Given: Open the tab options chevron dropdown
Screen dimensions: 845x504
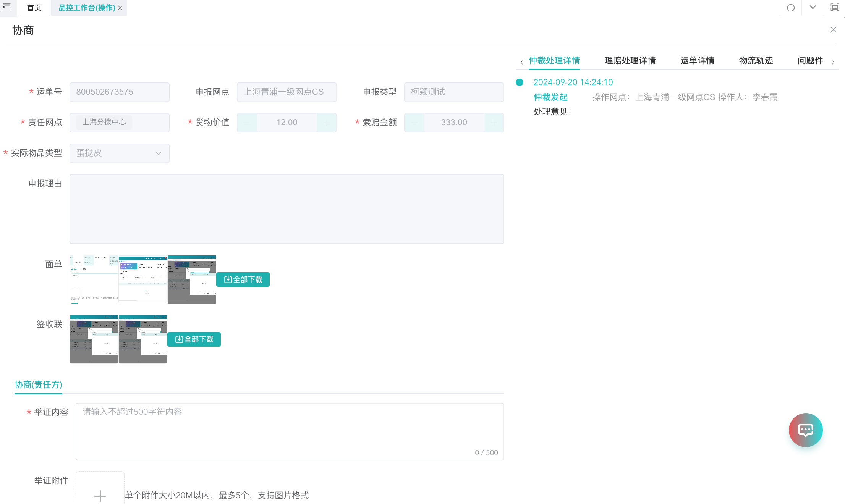Looking at the screenshot, I should (x=813, y=8).
